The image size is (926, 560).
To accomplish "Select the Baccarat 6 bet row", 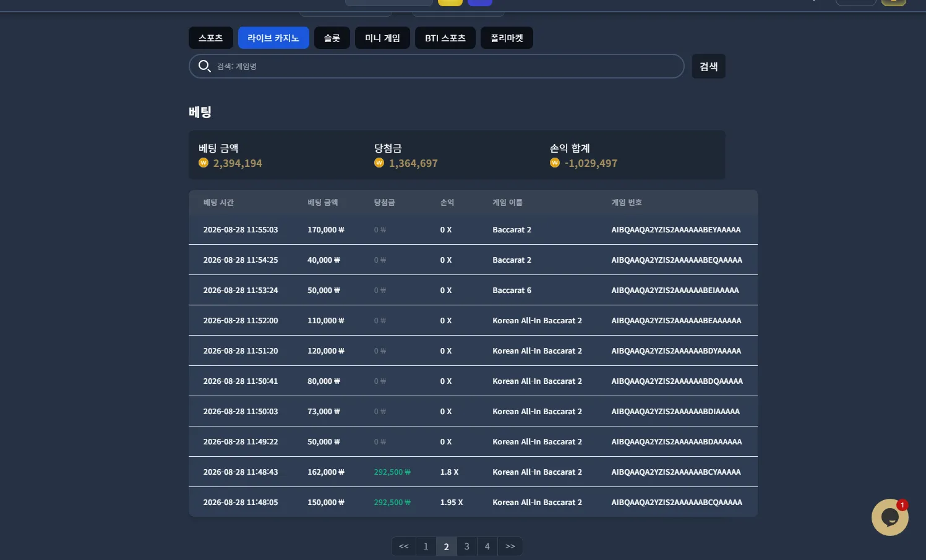I will 473,290.
